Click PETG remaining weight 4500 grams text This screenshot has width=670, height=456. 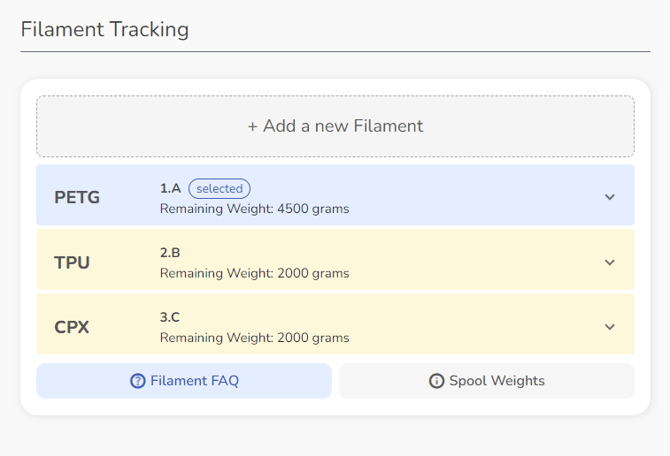(254, 209)
